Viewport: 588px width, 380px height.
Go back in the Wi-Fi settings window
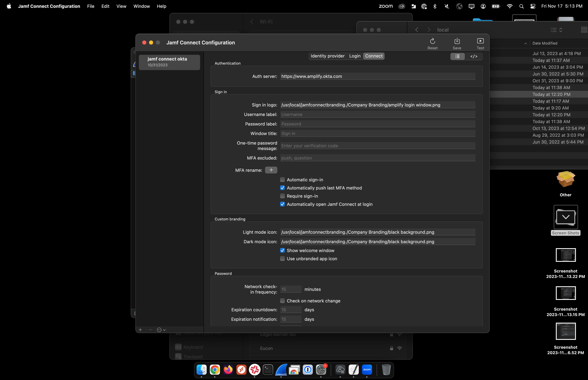[251, 22]
